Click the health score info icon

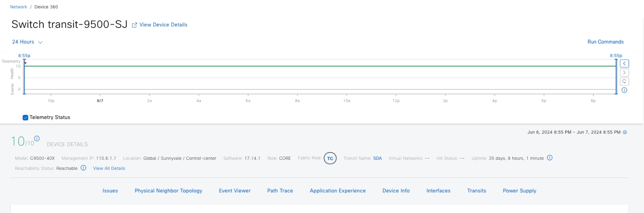tap(37, 138)
